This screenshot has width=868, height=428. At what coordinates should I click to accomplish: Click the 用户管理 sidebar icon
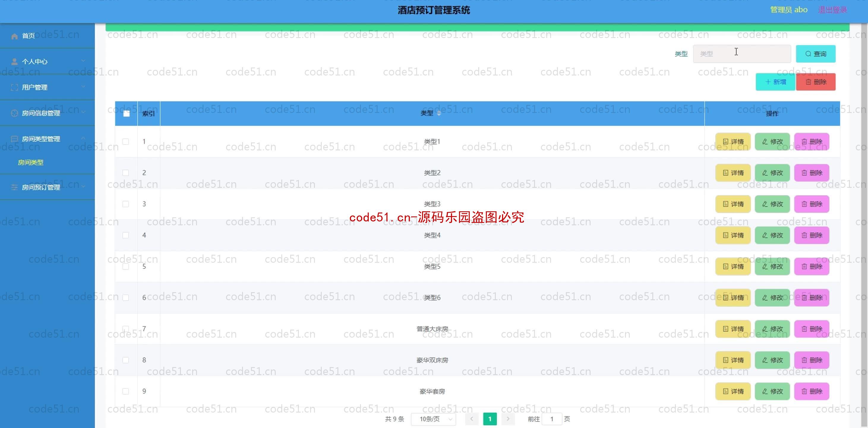coord(14,87)
